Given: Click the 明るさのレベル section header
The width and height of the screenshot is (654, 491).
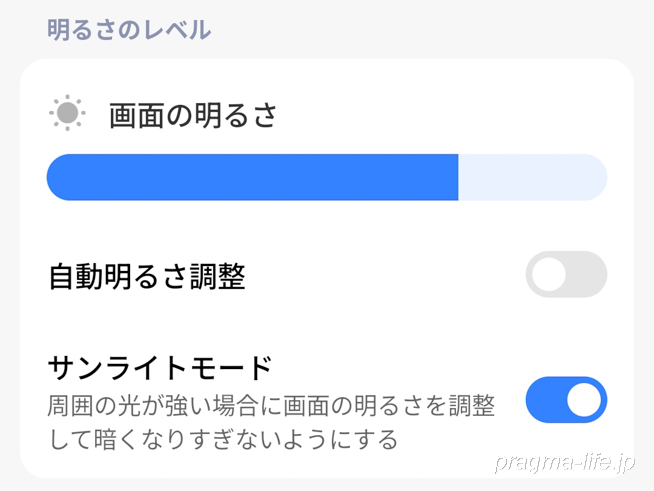Looking at the screenshot, I should (x=129, y=29).
